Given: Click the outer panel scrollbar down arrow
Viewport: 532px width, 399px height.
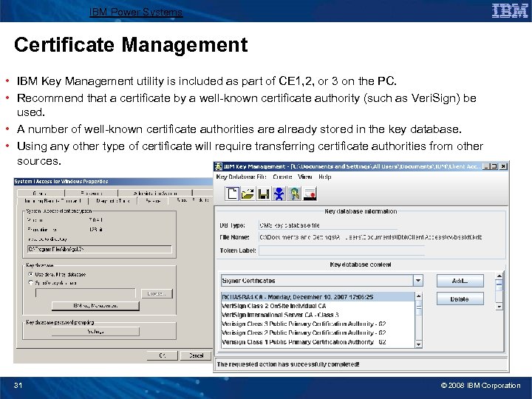Looking at the screenshot, I should (x=499, y=307).
